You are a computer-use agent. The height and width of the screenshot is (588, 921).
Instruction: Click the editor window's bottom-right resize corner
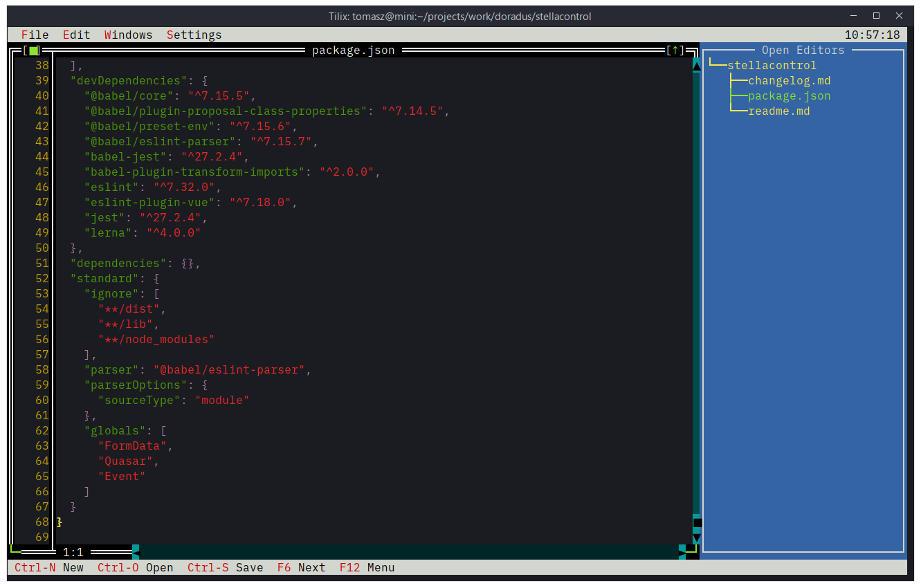click(693, 551)
